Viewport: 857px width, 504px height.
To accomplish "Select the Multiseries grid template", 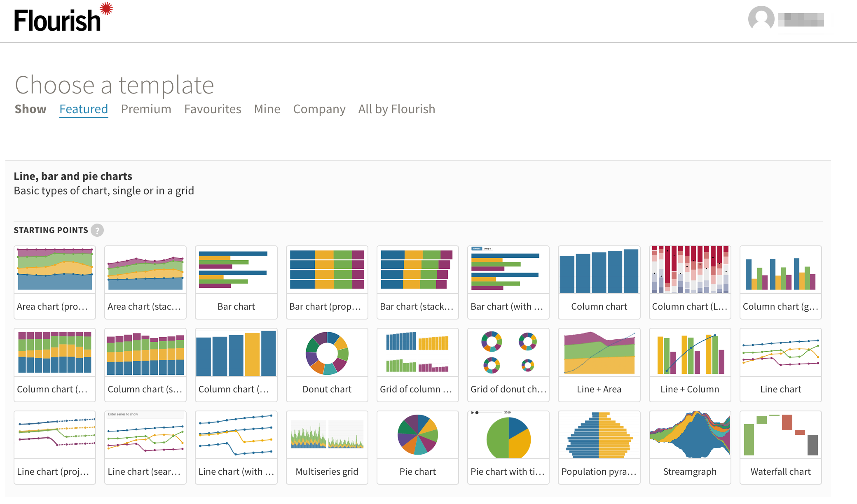I will click(x=327, y=448).
